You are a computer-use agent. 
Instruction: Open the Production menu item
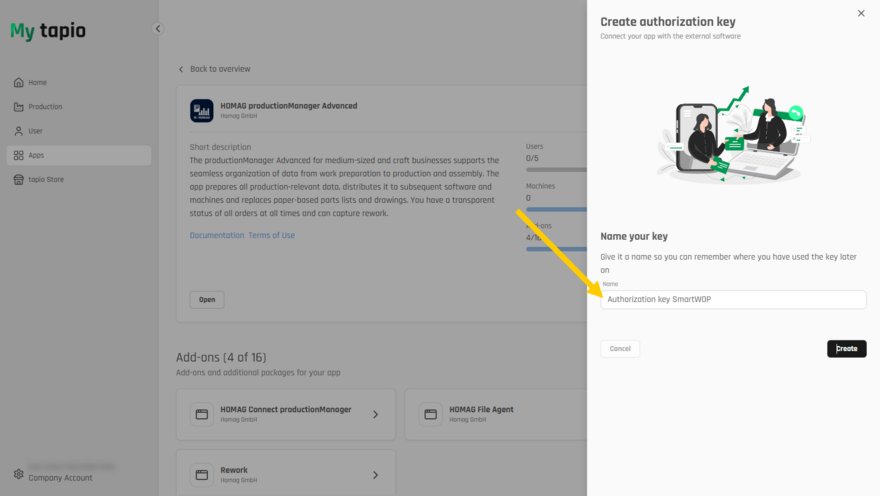click(x=79, y=107)
